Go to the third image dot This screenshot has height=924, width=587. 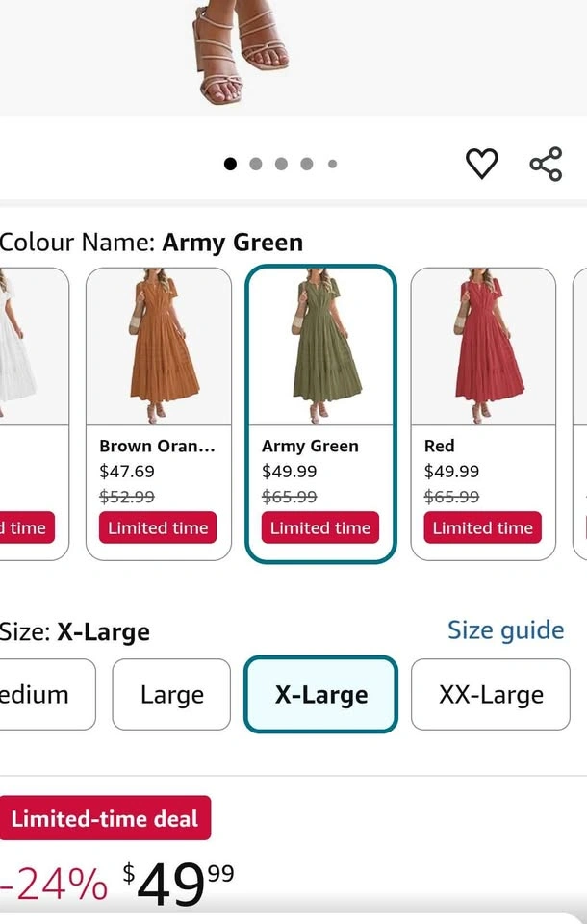click(281, 164)
